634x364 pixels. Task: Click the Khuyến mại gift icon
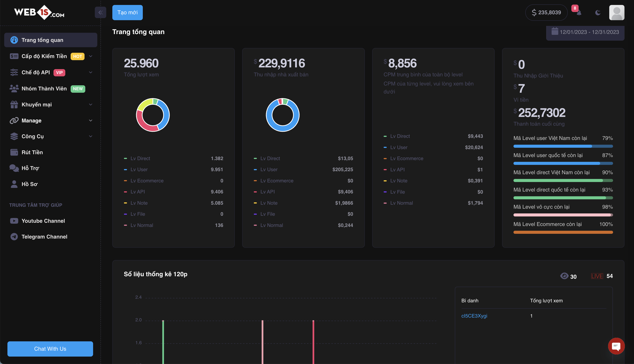click(14, 105)
